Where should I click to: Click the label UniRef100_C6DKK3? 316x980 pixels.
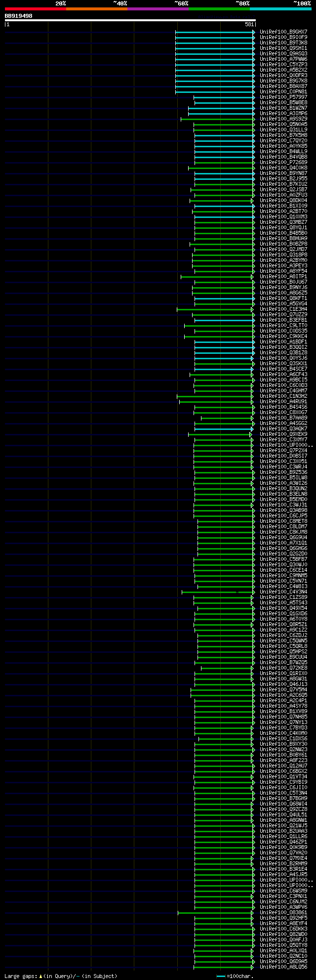tap(283, 929)
